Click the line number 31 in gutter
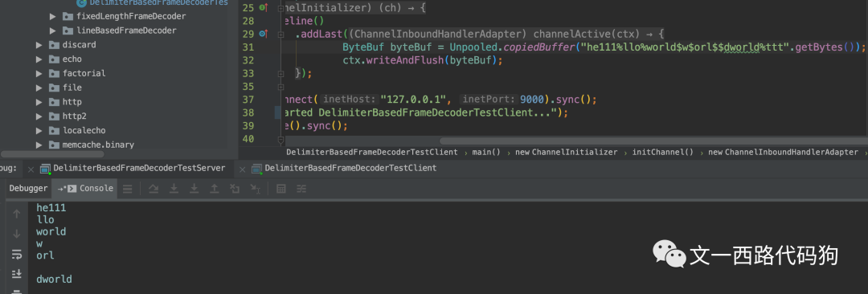The image size is (868, 294). (248, 47)
